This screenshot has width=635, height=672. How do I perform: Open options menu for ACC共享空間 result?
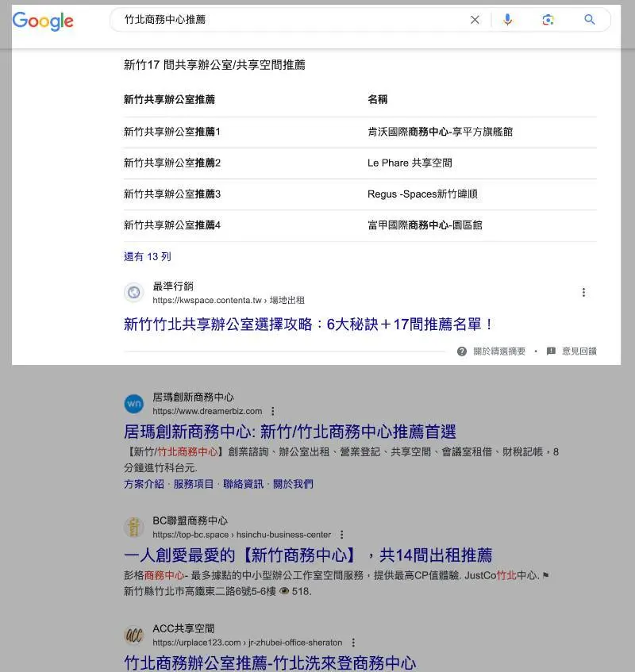(353, 643)
